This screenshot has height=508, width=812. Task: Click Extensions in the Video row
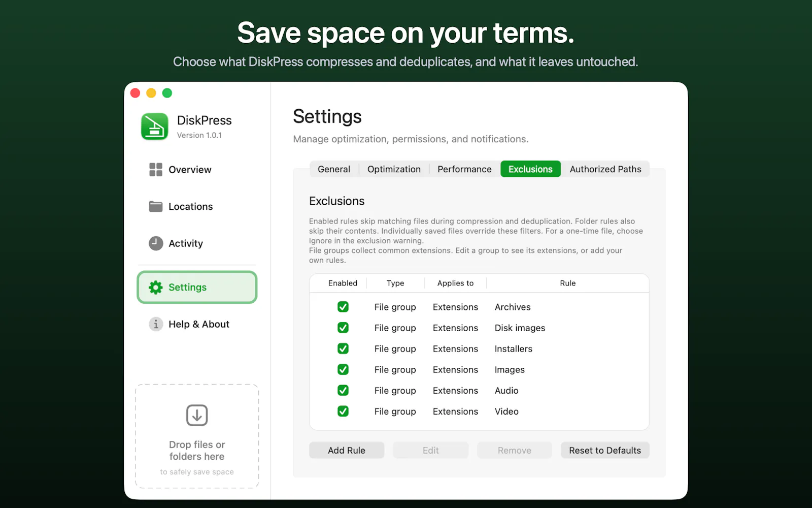tap(455, 411)
